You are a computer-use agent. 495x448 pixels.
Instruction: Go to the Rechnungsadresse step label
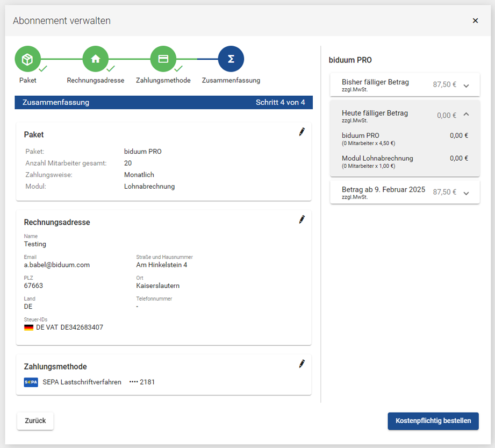96,81
